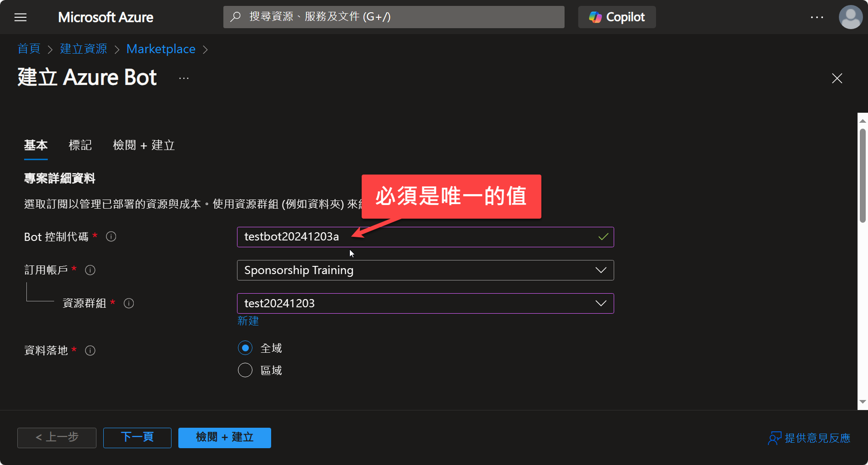868x465 pixels.
Task: Click the 資料落地 field label
Action: pos(45,350)
